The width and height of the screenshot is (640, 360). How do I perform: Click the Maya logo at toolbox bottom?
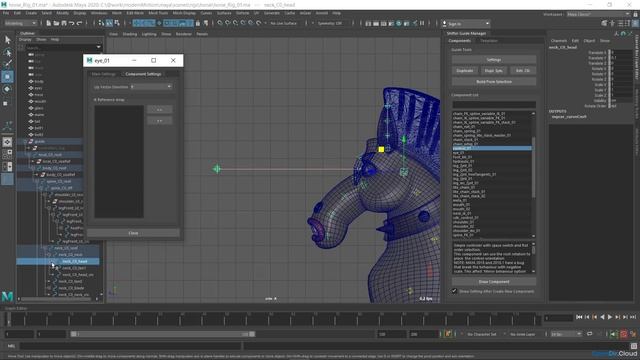[x=7, y=296]
